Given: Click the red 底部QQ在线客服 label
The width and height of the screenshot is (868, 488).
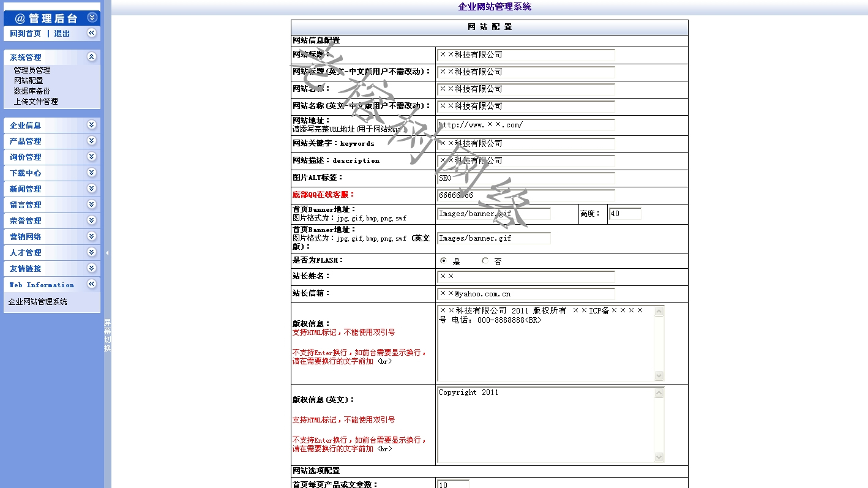Looking at the screenshot, I should pos(324,195).
